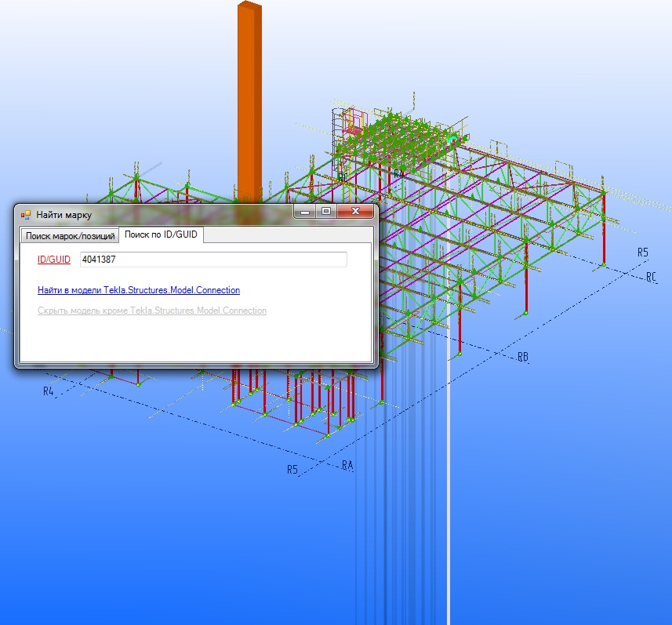
Task: Maximize the Найти марку dialog
Action: click(x=326, y=212)
